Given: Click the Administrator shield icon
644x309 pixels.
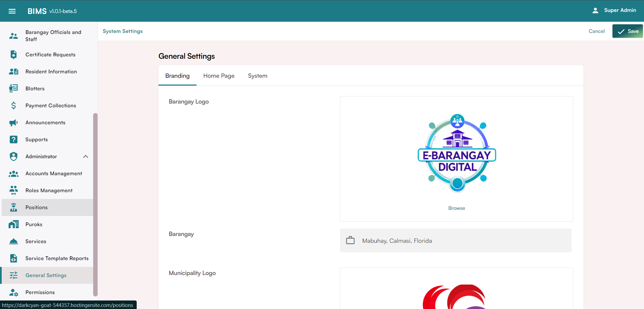Looking at the screenshot, I should (x=14, y=157).
